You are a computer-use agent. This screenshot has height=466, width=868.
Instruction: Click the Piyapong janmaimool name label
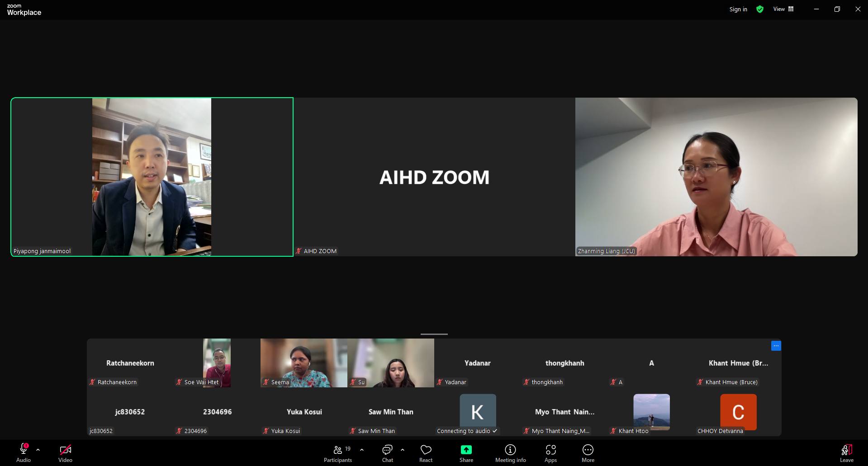click(42, 251)
